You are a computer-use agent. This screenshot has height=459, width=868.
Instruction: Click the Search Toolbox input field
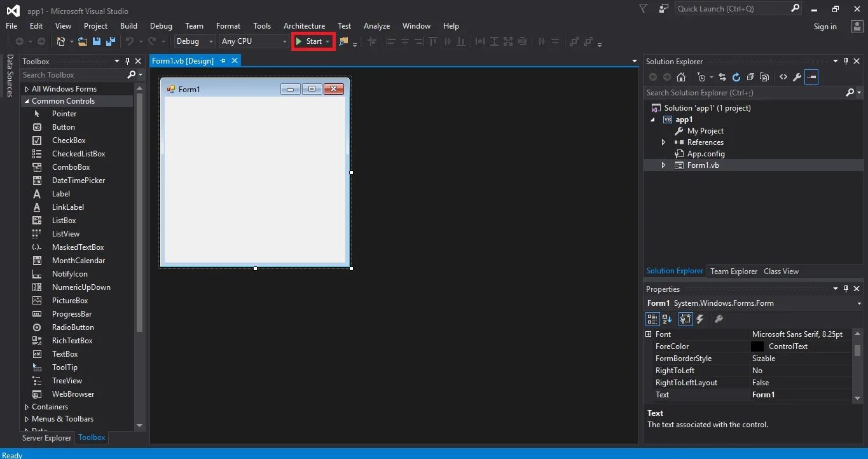[73, 75]
